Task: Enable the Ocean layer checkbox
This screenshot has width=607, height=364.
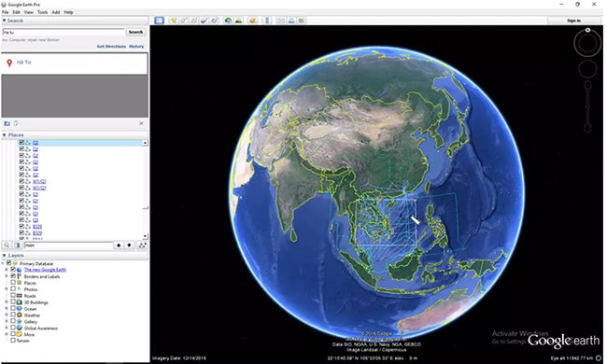Action: (x=13, y=308)
